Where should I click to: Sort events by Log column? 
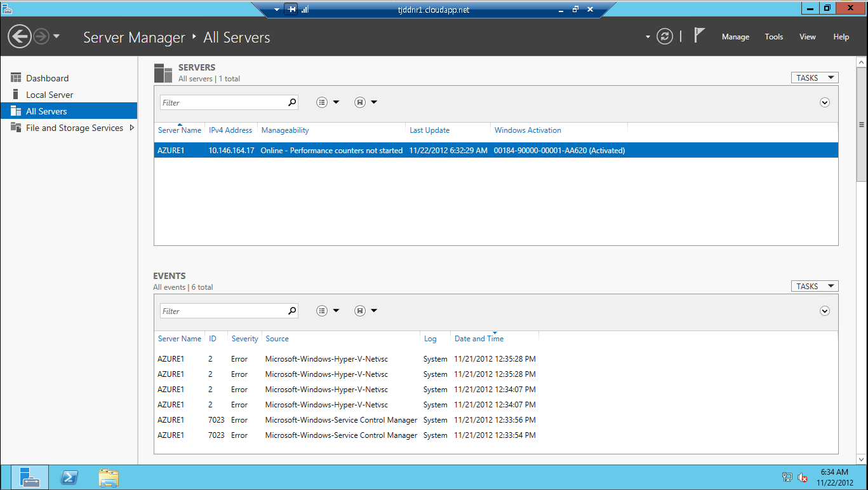click(x=430, y=339)
